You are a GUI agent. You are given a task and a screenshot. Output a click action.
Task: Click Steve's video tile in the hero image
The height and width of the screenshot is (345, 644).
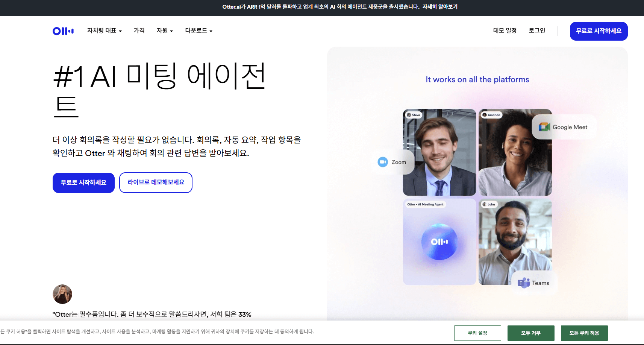(x=439, y=152)
